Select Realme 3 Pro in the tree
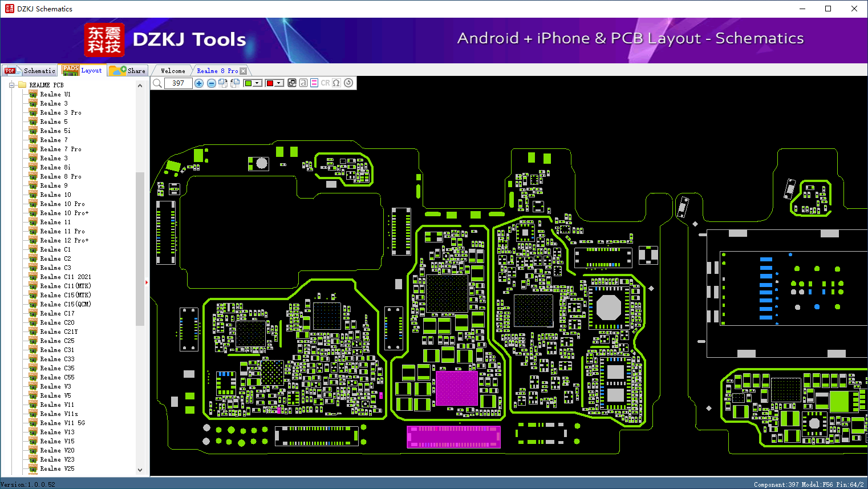Viewport: 868px width, 489px height. pyautogui.click(x=60, y=112)
